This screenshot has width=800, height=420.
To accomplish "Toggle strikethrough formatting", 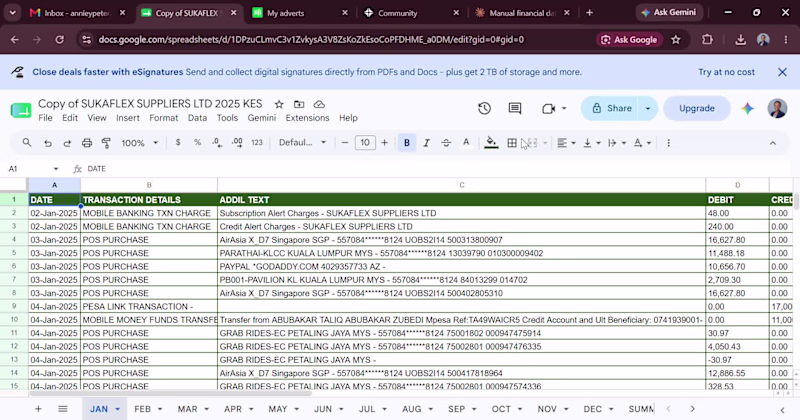I will pyautogui.click(x=445, y=143).
